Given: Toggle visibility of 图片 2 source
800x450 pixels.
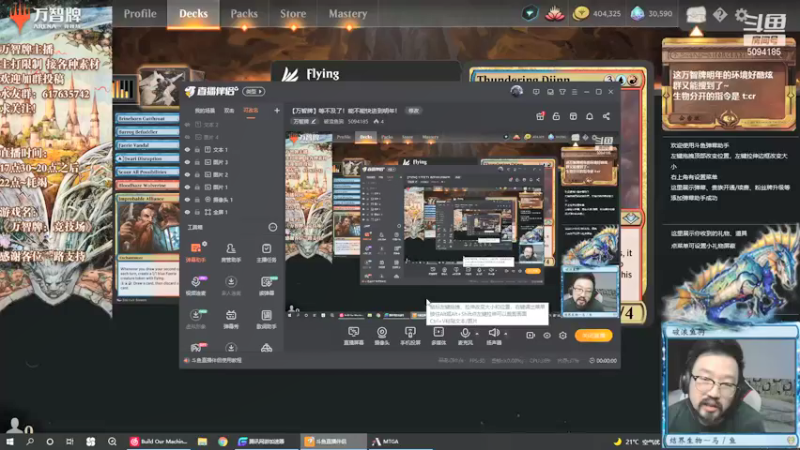Looking at the screenshot, I should [187, 174].
